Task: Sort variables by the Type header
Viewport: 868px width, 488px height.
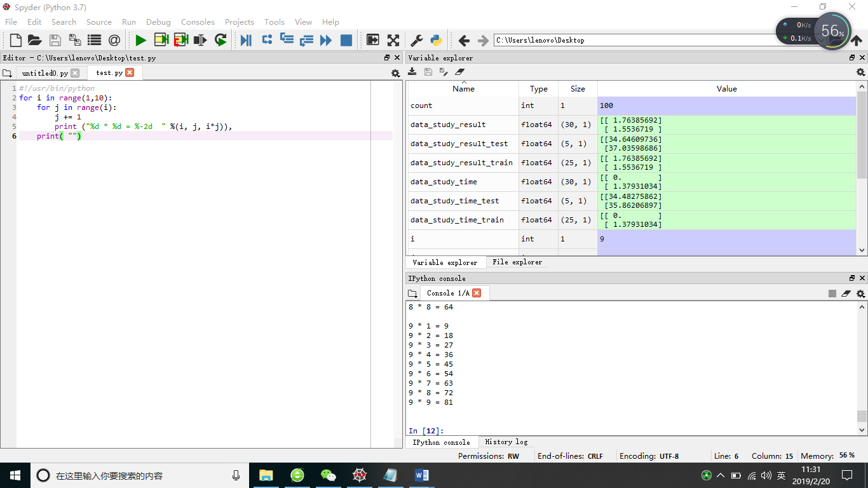Action: pyautogui.click(x=538, y=89)
